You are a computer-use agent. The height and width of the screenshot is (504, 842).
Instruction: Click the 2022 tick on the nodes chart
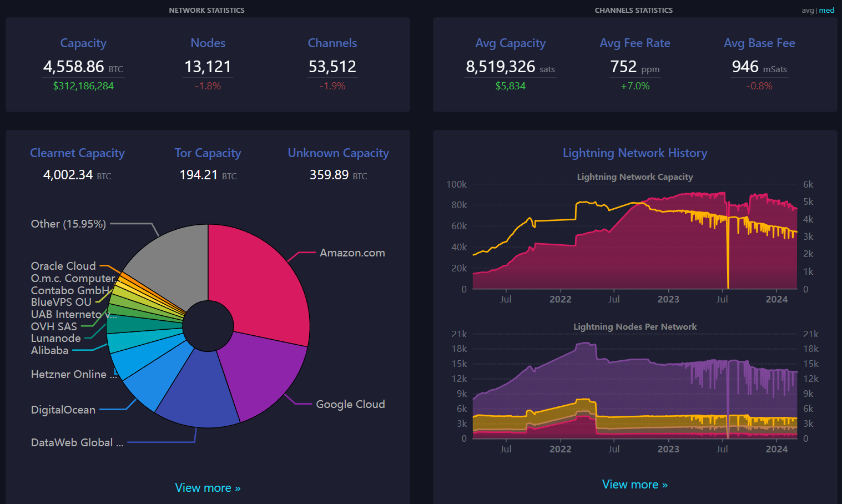[561, 449]
